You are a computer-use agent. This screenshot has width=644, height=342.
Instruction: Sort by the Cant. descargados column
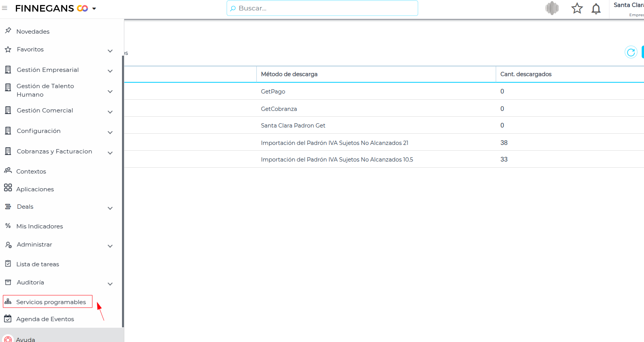pos(570,74)
